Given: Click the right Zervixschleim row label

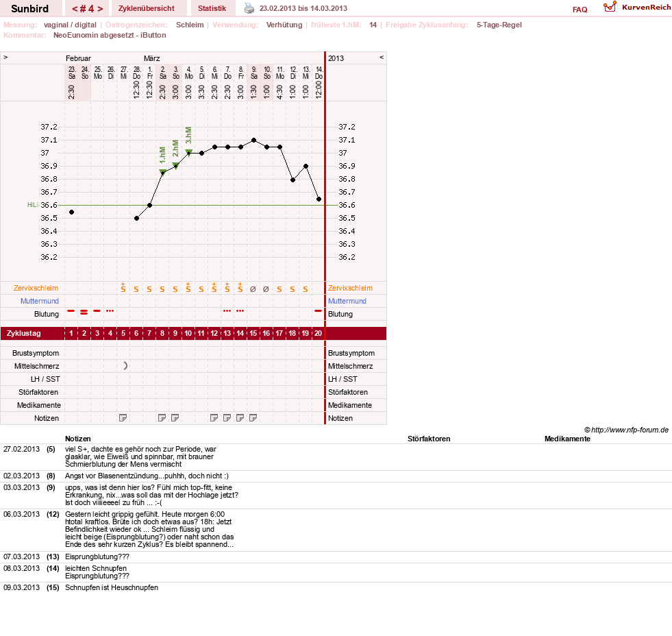Looking at the screenshot, I should 350,289.
